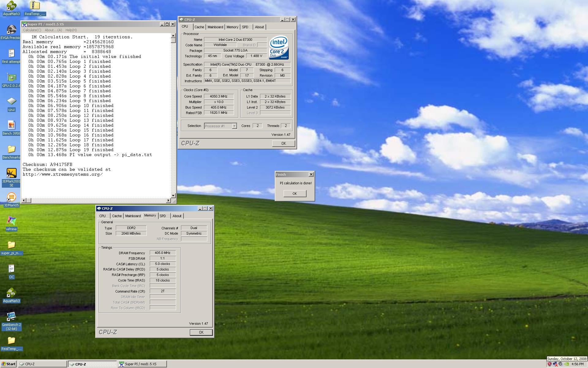Open About tab in lower CPU-Z window
588x368 pixels.
[177, 216]
